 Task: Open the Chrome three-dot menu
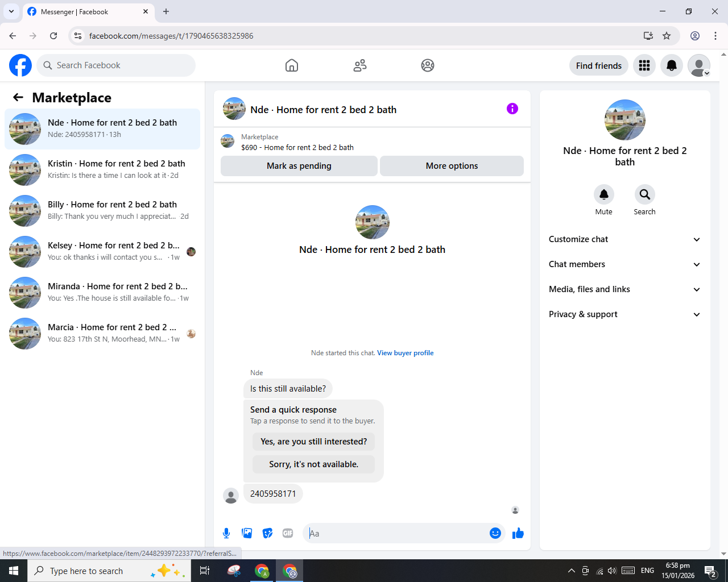point(715,36)
